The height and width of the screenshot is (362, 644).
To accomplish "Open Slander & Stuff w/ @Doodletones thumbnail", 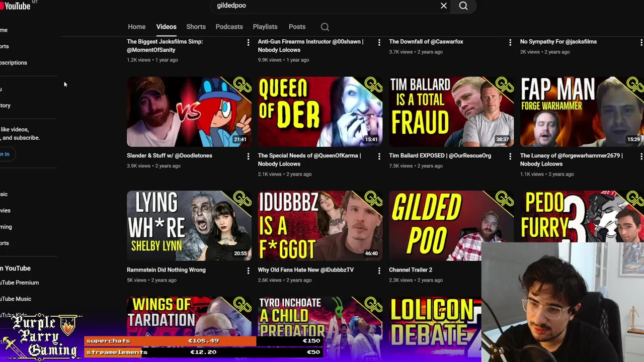I will click(x=189, y=112).
